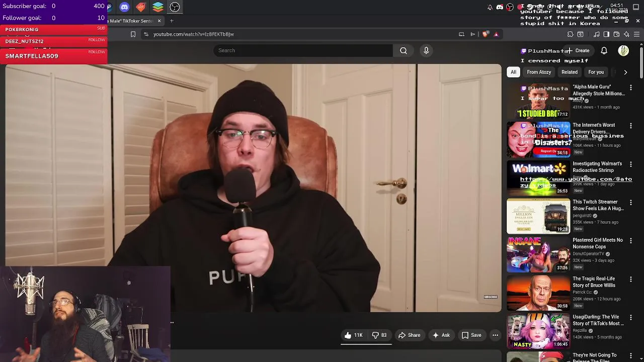
Task: Expand more filter chips with right chevron
Action: click(625, 72)
